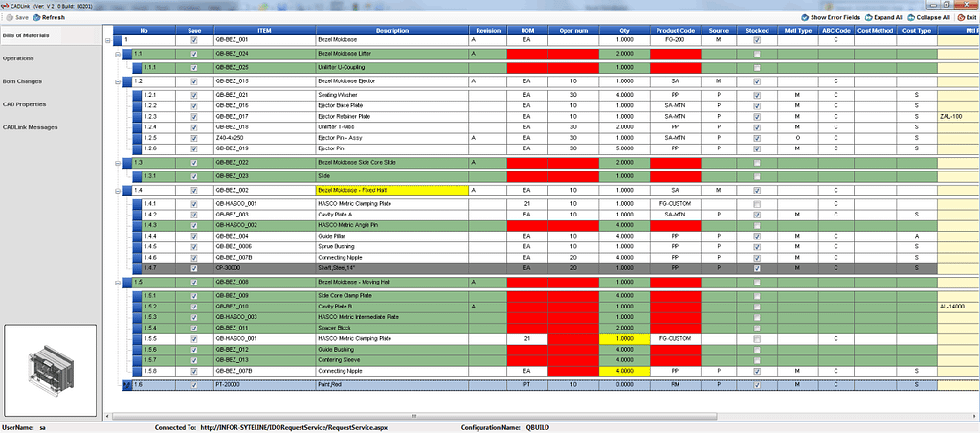
Task: Enable Stocked checkbox for row 1.4.1
Action: tap(758, 204)
